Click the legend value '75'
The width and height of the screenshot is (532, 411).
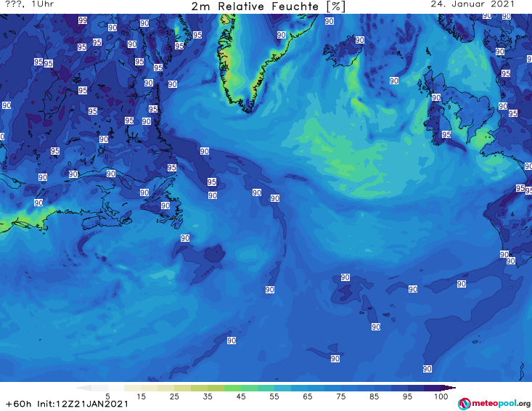tap(340, 396)
